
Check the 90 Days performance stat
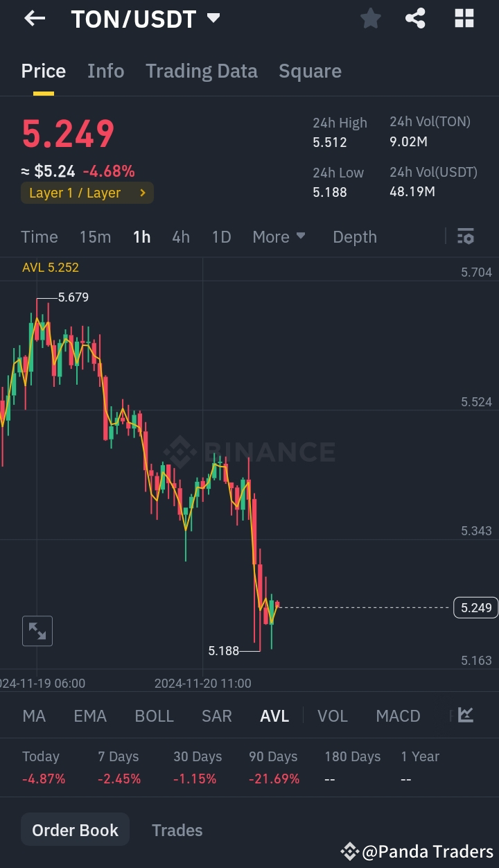pyautogui.click(x=272, y=767)
